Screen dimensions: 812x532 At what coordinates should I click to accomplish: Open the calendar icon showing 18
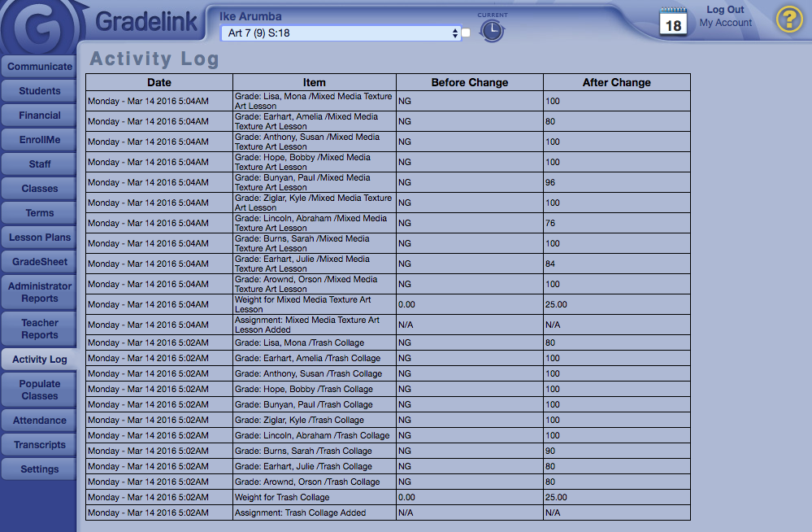click(x=673, y=22)
